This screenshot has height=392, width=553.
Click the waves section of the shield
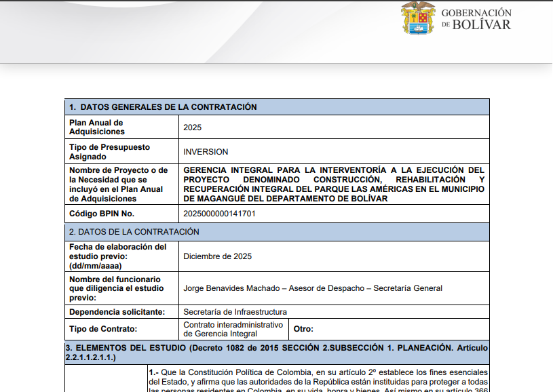pos(419,28)
